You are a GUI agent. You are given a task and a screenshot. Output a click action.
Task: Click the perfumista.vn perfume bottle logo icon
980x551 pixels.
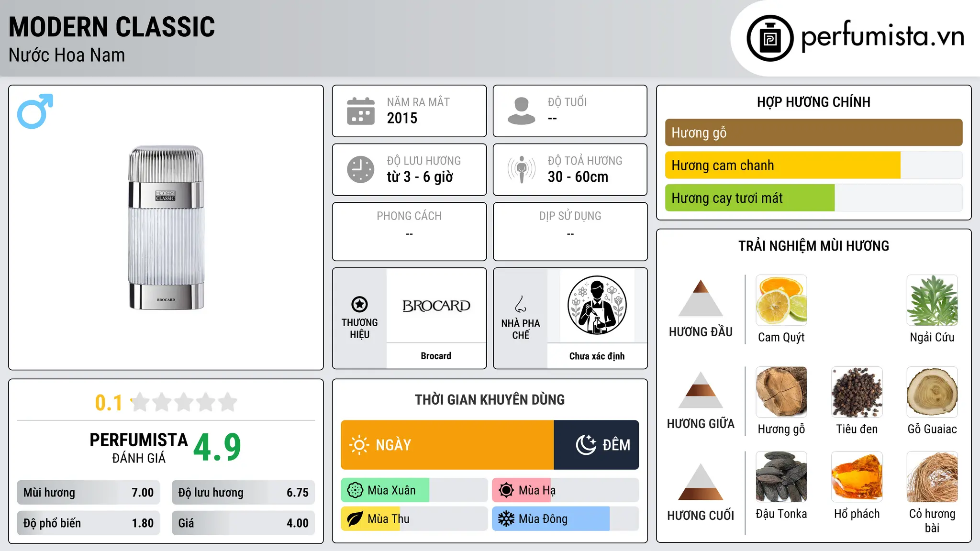click(x=770, y=38)
